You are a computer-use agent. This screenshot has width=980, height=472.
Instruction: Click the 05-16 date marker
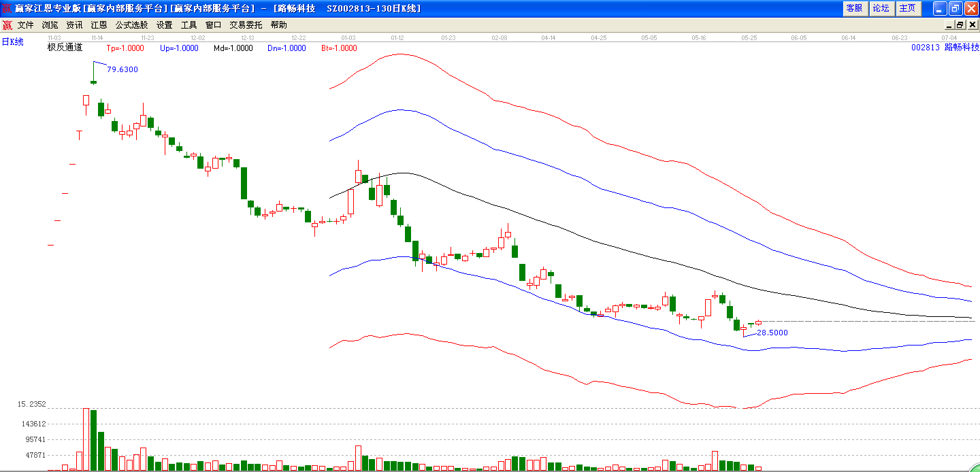699,37
